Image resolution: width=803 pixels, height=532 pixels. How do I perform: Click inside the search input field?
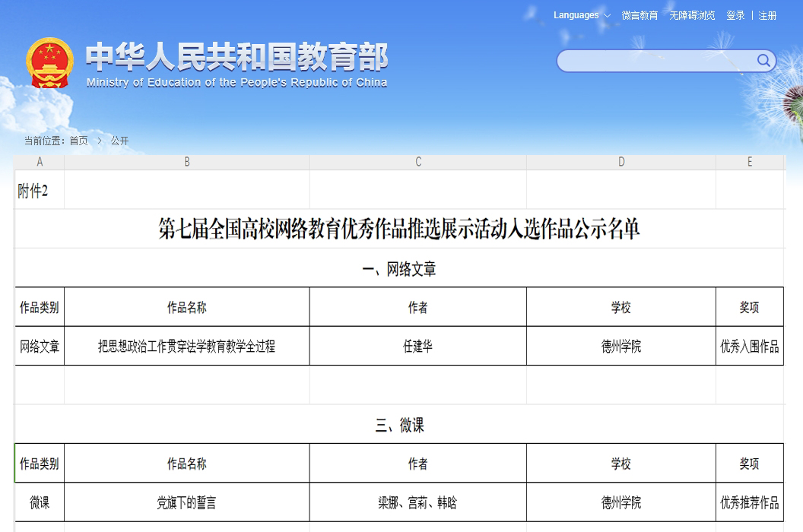click(x=654, y=61)
